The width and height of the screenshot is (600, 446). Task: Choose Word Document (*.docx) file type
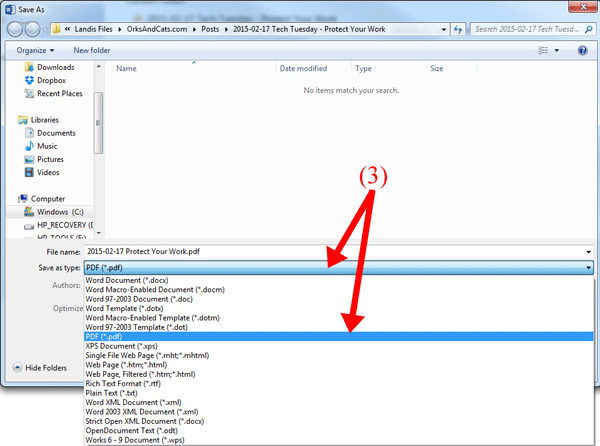339,280
